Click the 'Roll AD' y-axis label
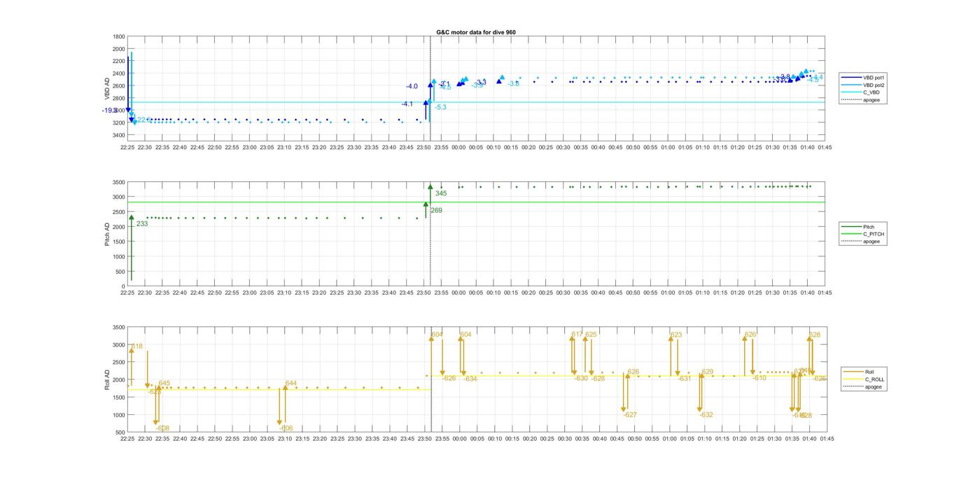 click(x=107, y=379)
